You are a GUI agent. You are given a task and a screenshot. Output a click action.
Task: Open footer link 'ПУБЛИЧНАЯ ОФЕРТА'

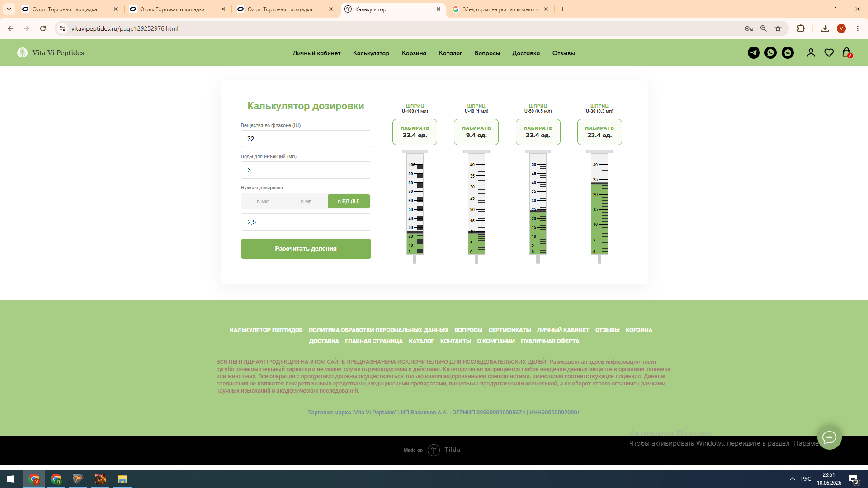[550, 341]
